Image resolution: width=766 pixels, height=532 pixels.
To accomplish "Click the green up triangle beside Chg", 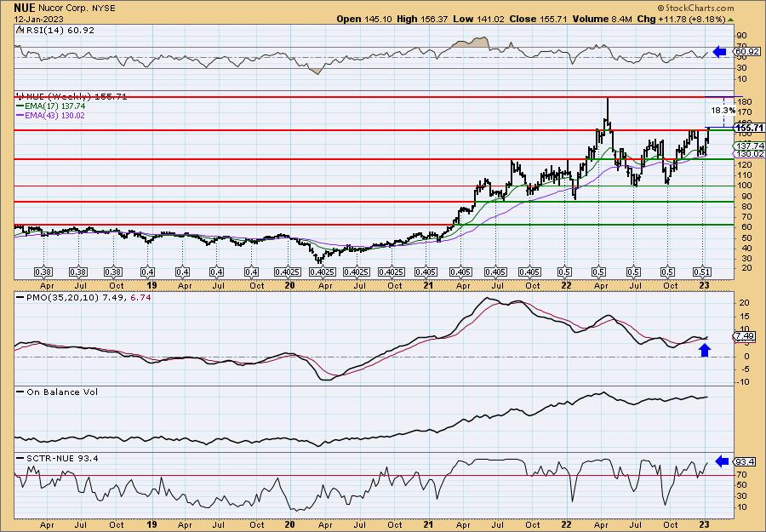I will [x=730, y=20].
